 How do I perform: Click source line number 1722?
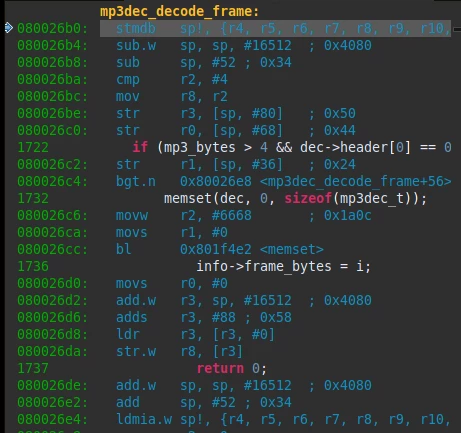(x=33, y=148)
